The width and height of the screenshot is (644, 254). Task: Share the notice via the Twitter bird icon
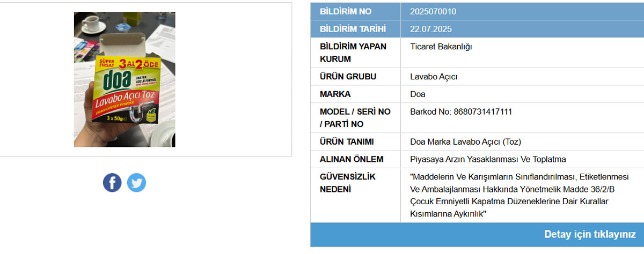pos(136,183)
